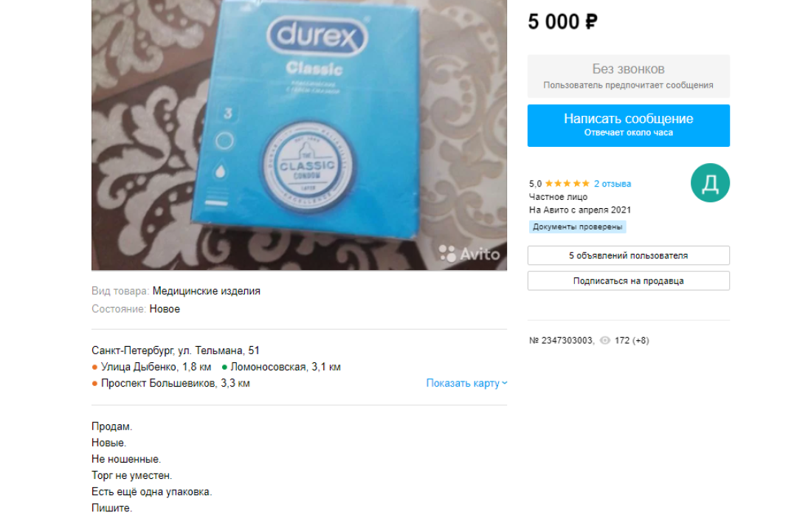797x532 pixels.
Task: Click orange metro dot for Проспект Большевиков
Action: [94, 384]
